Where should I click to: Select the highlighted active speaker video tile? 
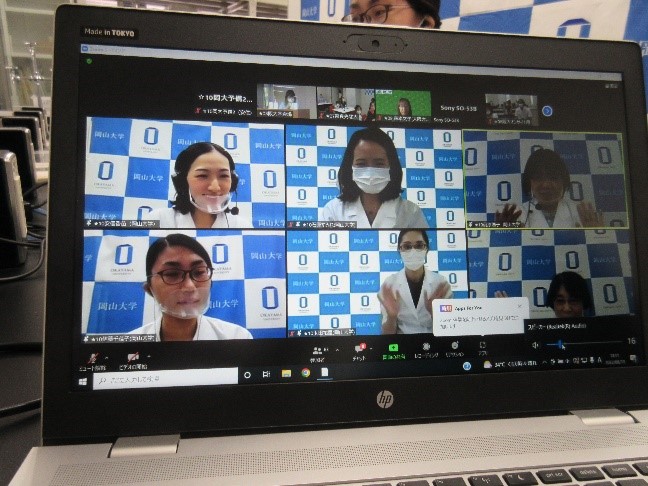click(x=546, y=180)
